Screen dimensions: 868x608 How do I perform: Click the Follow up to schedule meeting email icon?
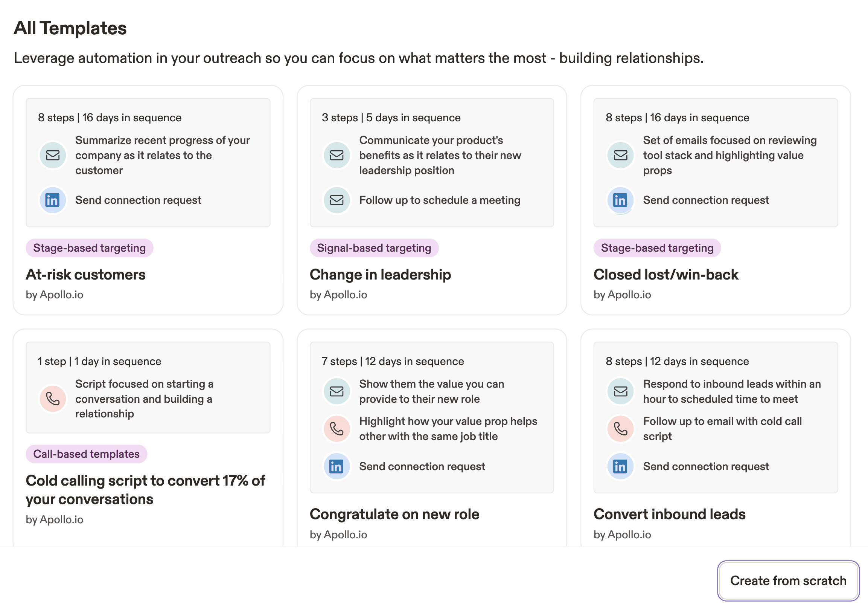pyautogui.click(x=337, y=200)
